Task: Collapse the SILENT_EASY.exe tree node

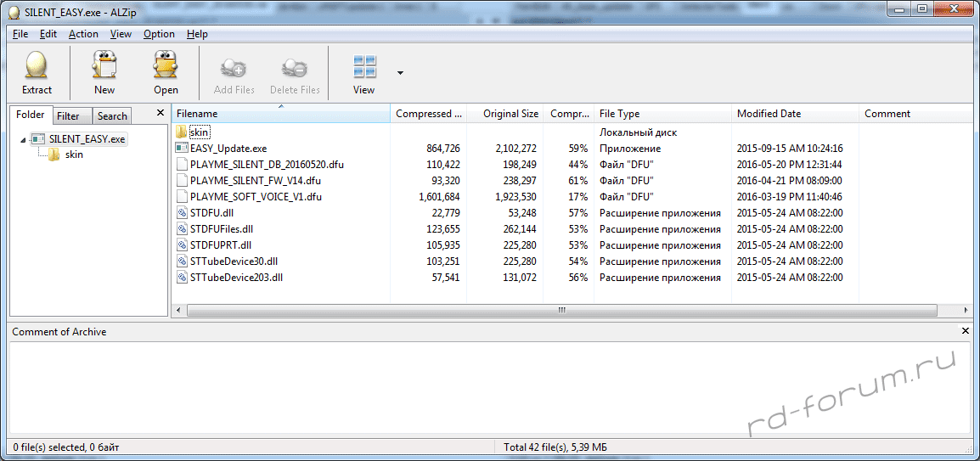Action: click(x=23, y=140)
